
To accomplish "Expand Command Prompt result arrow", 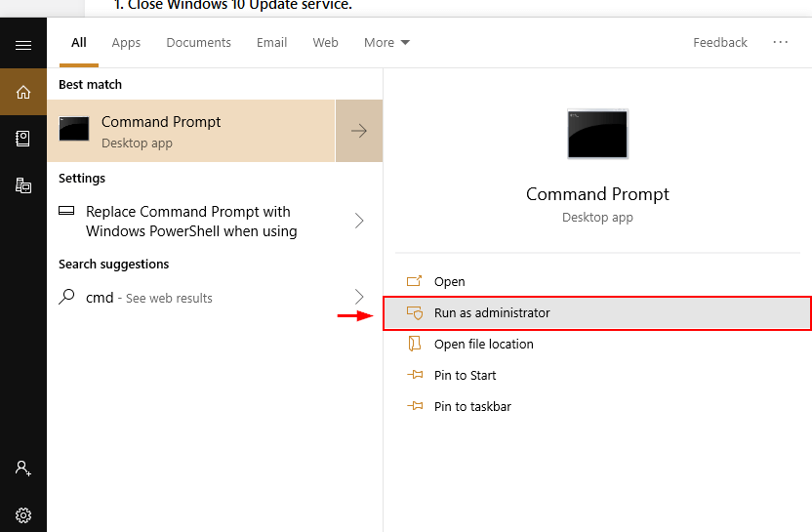I will point(359,131).
